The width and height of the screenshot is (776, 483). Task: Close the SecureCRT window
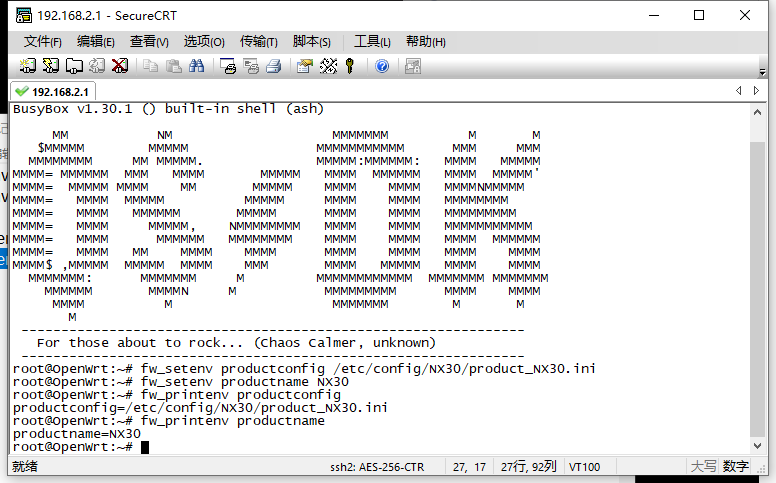tap(744, 15)
